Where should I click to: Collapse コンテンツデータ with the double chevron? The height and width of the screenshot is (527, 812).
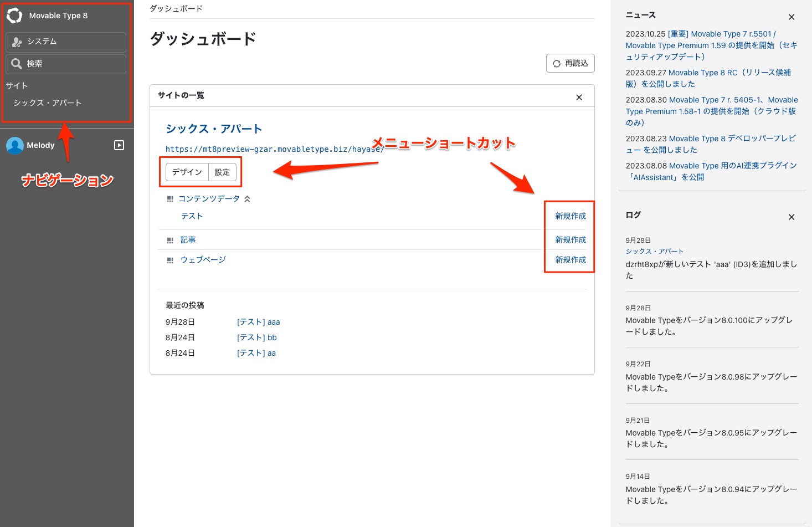[248, 198]
